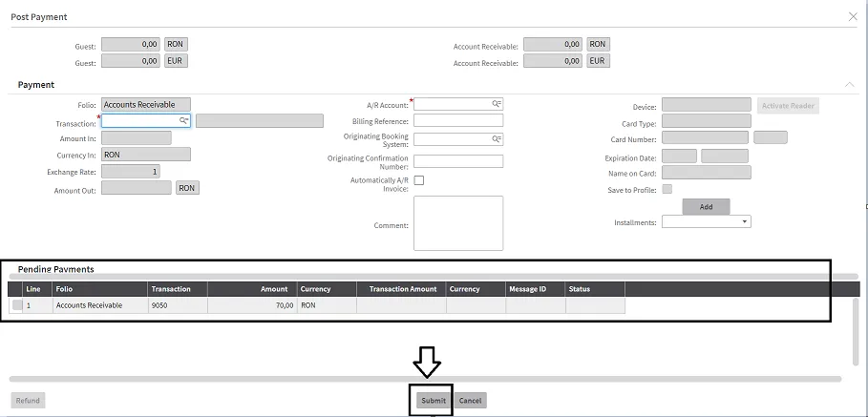The width and height of the screenshot is (868, 417).
Task: Focus the Originating Confirmation Number field
Action: 458,161
